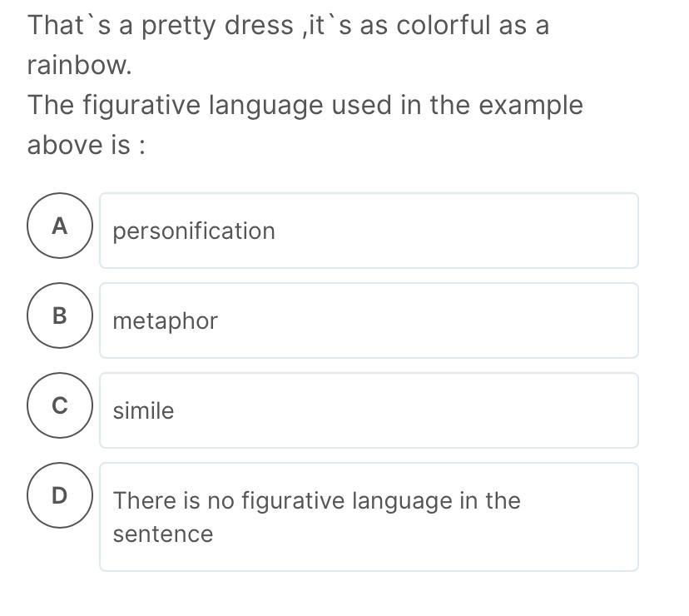689x616 pixels.
Task: Choose the "personification" answer box
Action: [x=369, y=231]
